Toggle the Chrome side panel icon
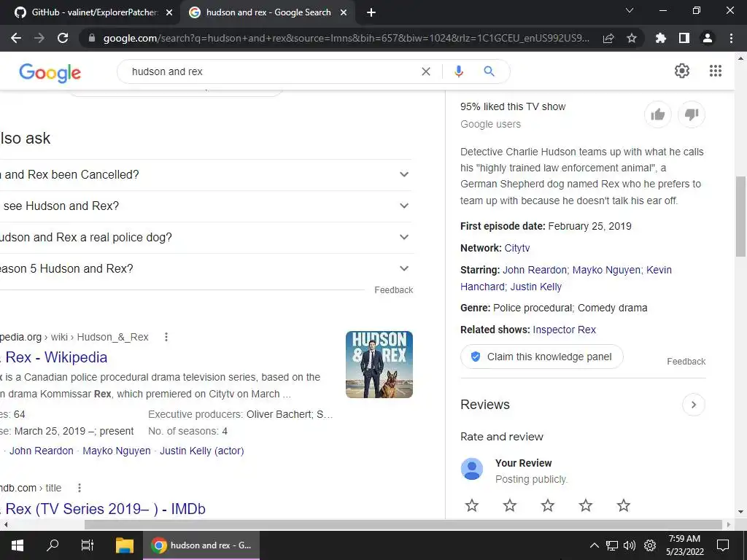The width and height of the screenshot is (747, 560). click(684, 38)
